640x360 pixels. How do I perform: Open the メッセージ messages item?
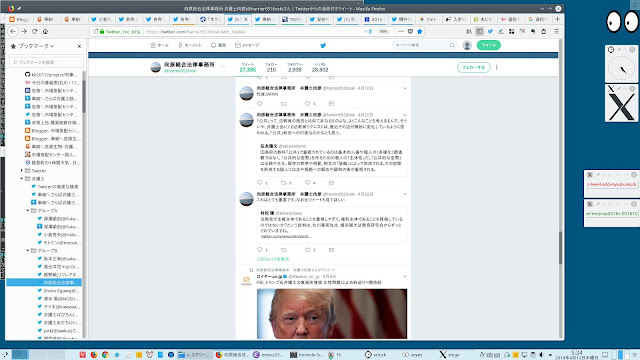[x=247, y=45]
